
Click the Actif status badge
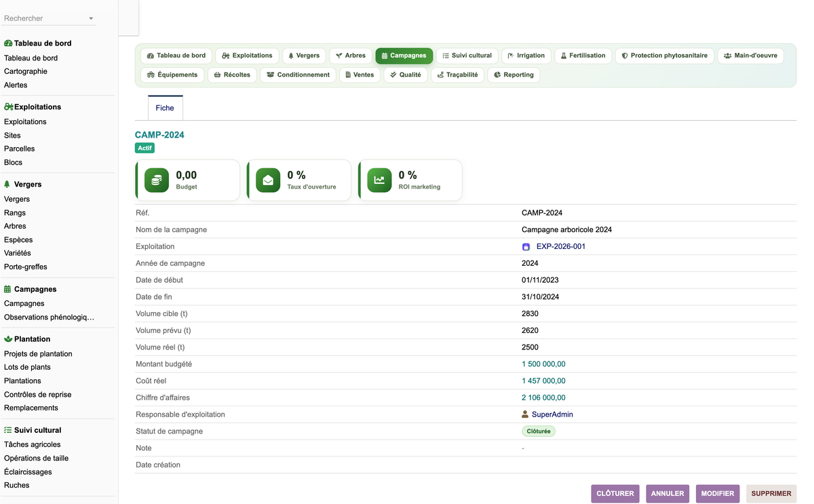144,148
